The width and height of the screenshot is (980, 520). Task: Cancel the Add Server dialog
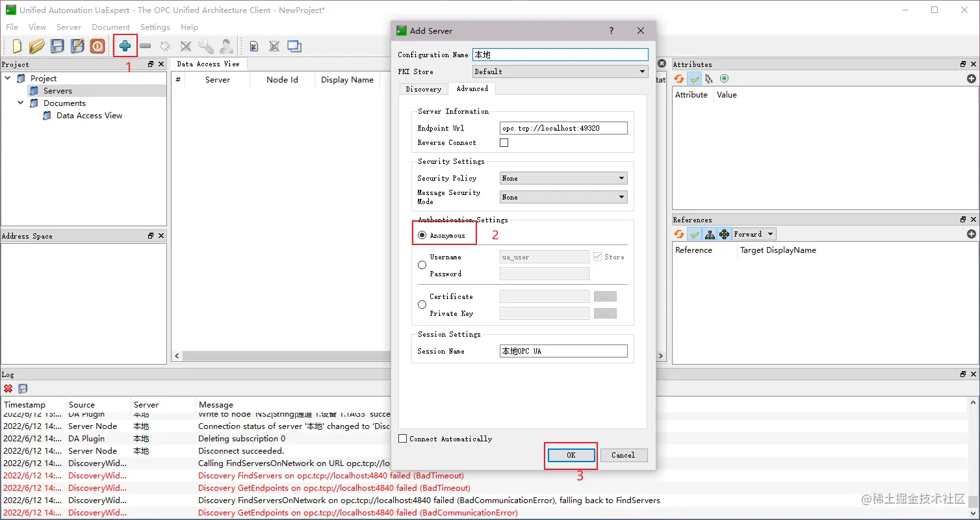coord(623,455)
